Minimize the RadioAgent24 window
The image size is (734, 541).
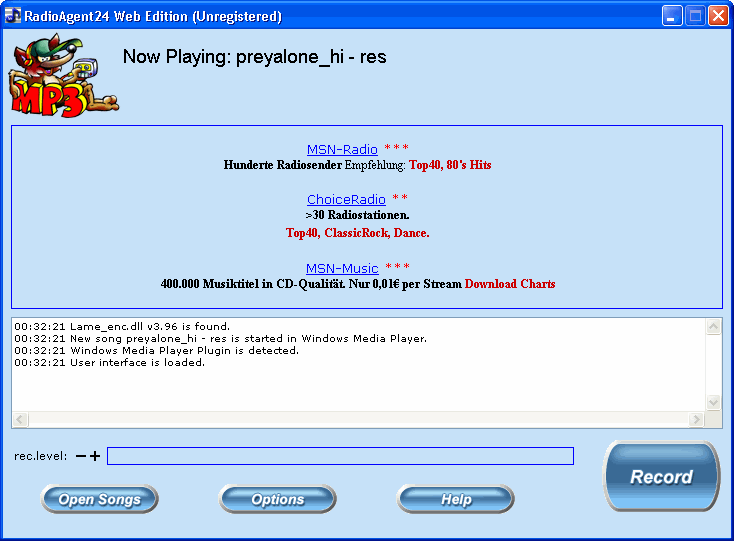click(x=672, y=16)
